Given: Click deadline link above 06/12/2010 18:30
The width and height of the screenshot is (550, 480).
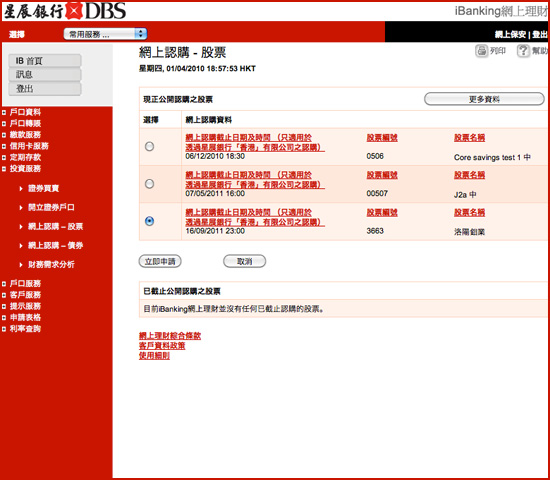Looking at the screenshot, I should (x=255, y=142).
